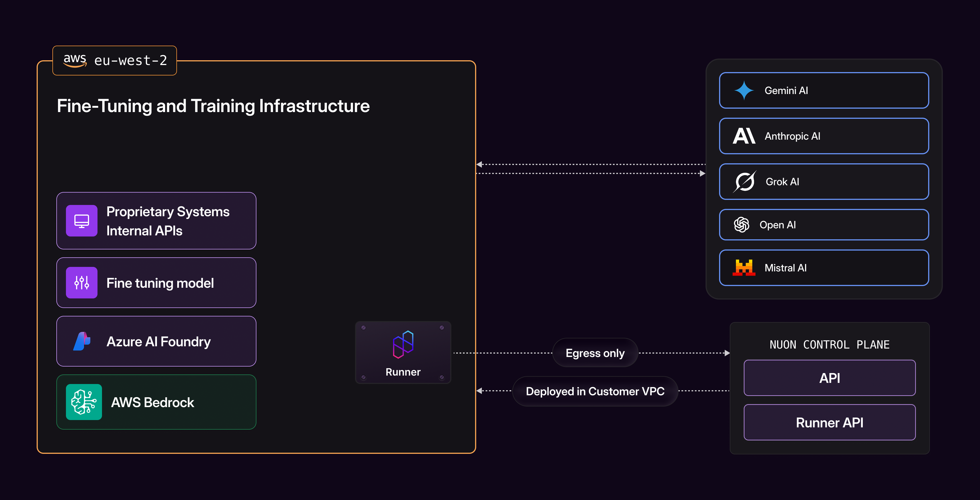Select the API box in control plane

point(829,378)
